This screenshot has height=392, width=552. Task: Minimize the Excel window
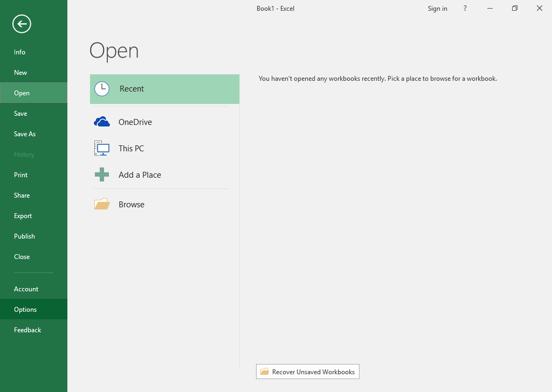(489, 8)
